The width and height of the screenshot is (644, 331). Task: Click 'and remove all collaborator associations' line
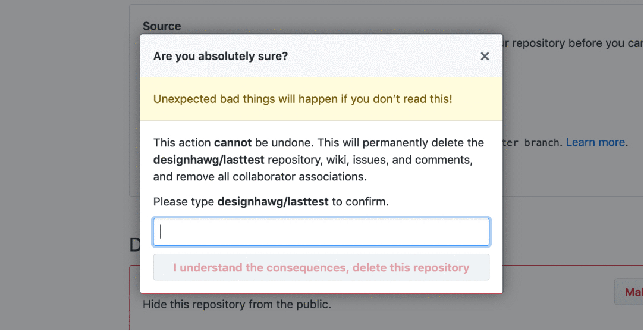tap(260, 177)
